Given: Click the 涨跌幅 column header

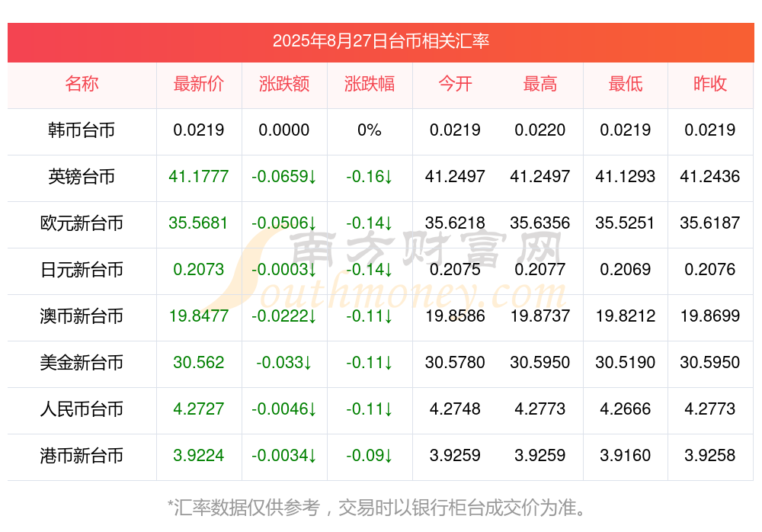Looking at the screenshot, I should coord(370,84).
